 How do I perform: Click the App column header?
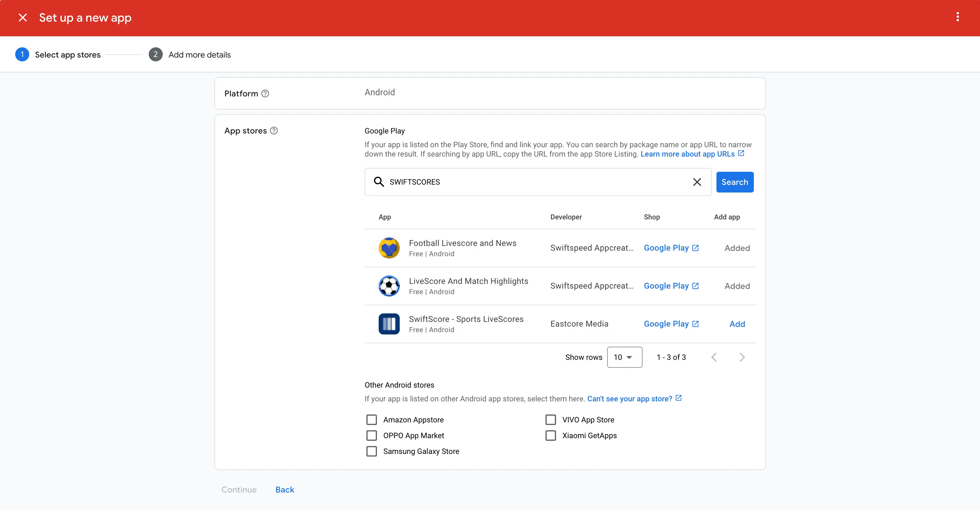click(385, 217)
